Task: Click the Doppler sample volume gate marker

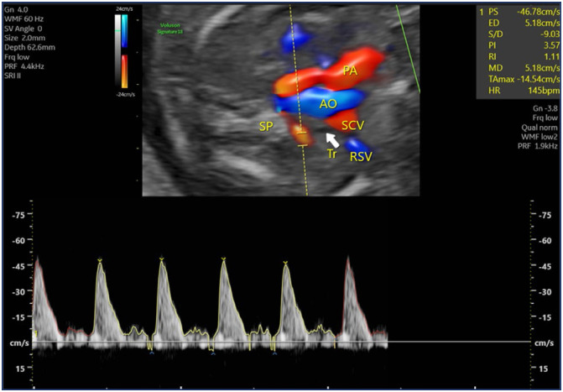Action: click(x=303, y=139)
